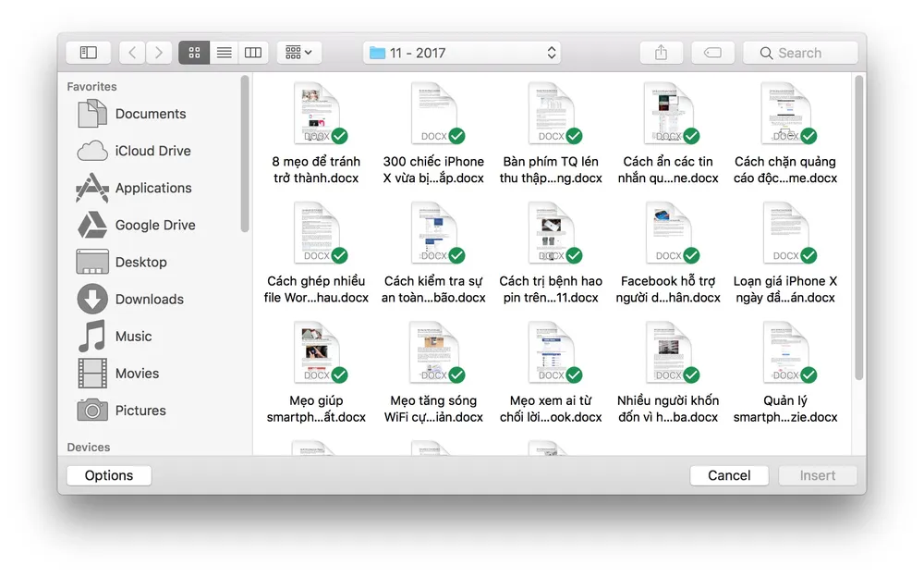Switch to column view mode
The image size is (924, 577).
click(252, 53)
